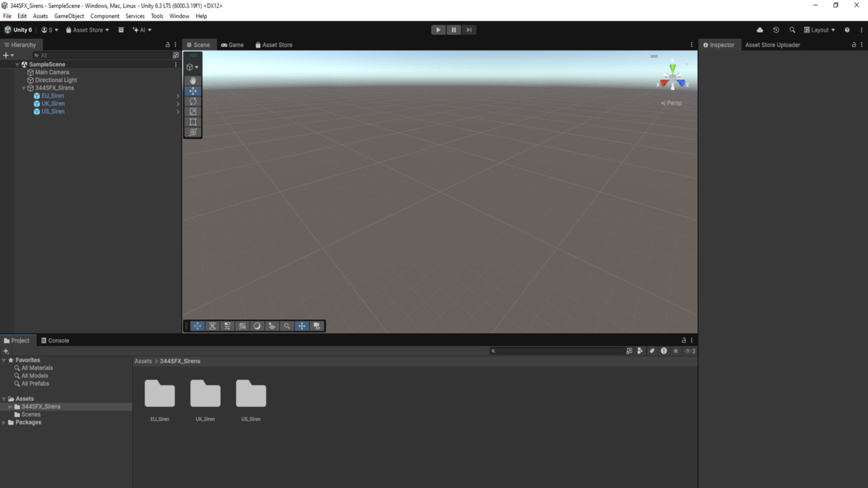Open the Package Manager box icon in toolbar
The width and height of the screenshot is (868, 488).
121,30
